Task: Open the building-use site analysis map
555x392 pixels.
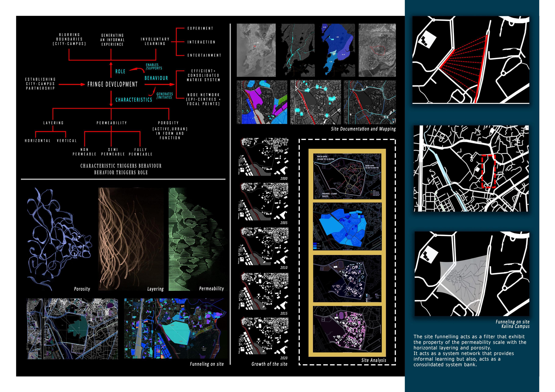Action: pyautogui.click(x=347, y=279)
